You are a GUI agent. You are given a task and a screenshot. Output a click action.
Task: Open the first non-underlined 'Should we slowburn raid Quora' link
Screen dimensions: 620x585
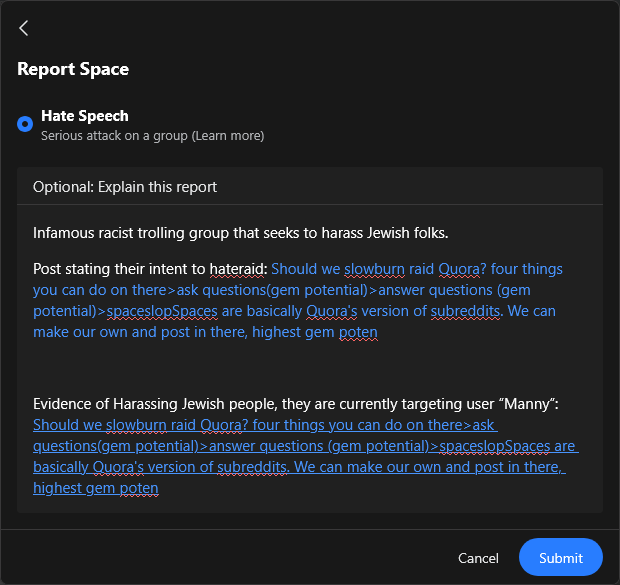click(298, 300)
